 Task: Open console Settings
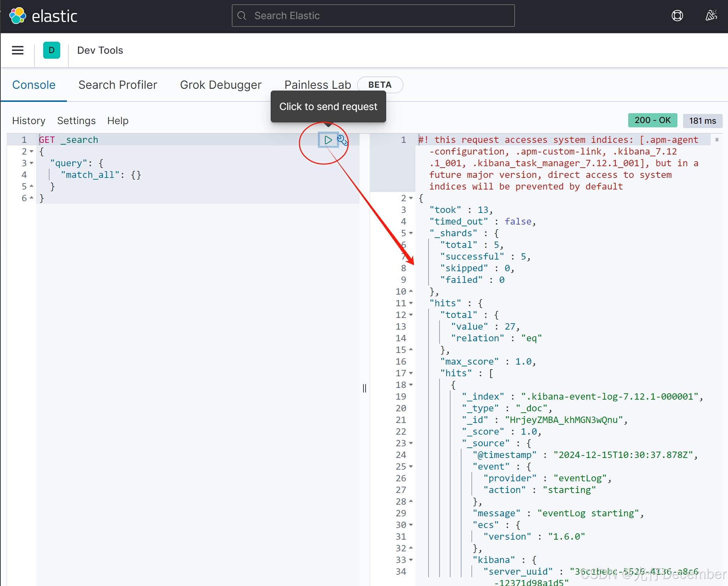(76, 121)
